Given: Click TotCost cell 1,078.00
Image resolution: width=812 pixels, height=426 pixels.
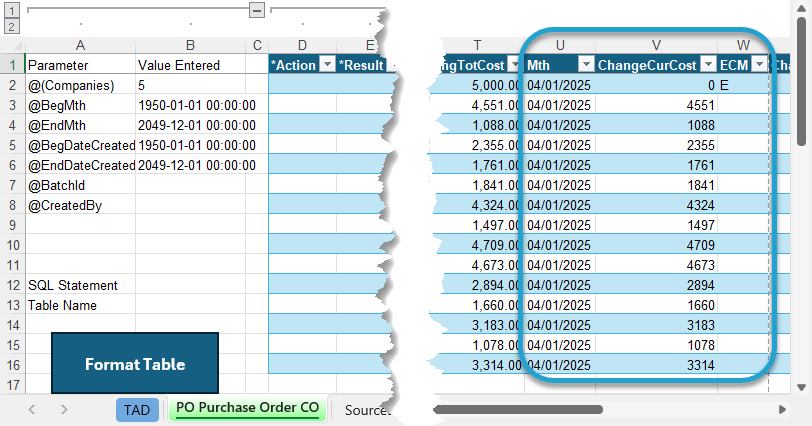Looking at the screenshot, I should (479, 345).
